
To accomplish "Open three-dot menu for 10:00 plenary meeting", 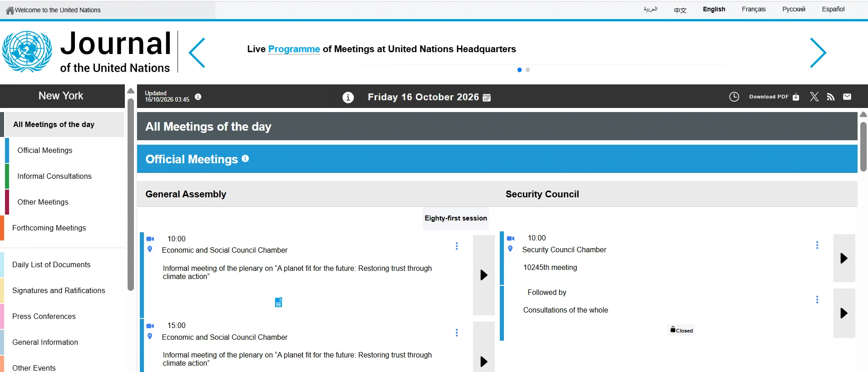I will click(457, 246).
